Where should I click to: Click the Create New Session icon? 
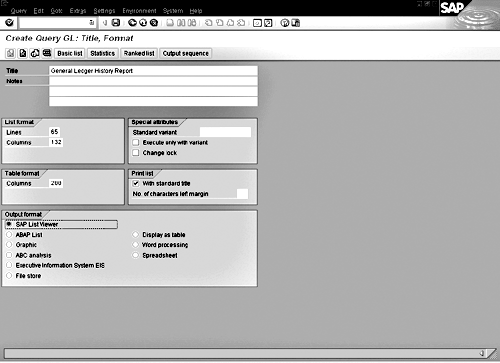257,23
